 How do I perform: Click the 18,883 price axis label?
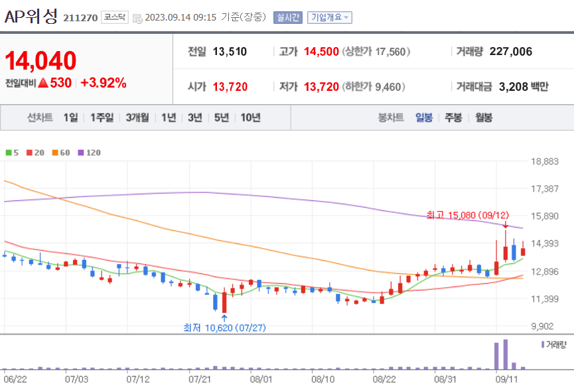coord(545,161)
